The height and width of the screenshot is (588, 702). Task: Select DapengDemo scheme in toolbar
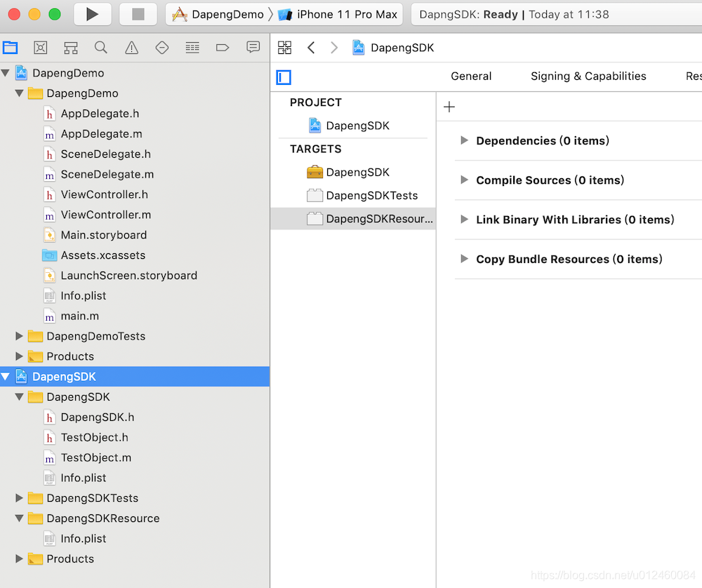(218, 14)
